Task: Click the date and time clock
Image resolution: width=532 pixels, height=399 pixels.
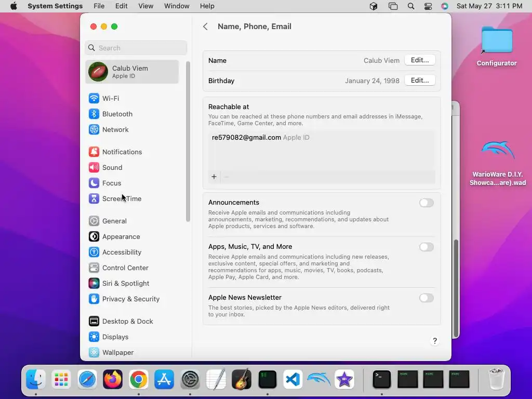Action: click(489, 6)
